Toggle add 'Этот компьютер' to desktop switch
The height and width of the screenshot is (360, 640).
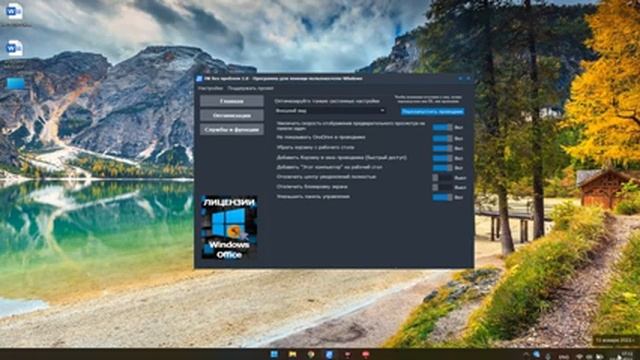(x=442, y=168)
